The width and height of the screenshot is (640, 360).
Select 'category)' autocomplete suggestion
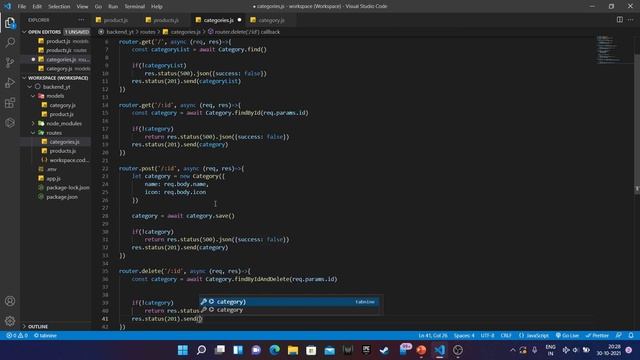[289, 302]
